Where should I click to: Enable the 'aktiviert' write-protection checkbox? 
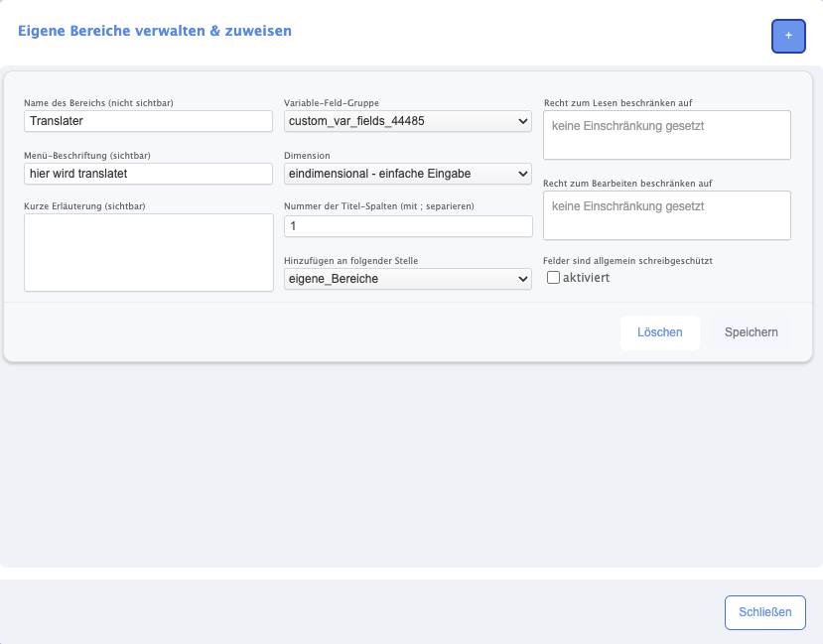[x=554, y=278]
